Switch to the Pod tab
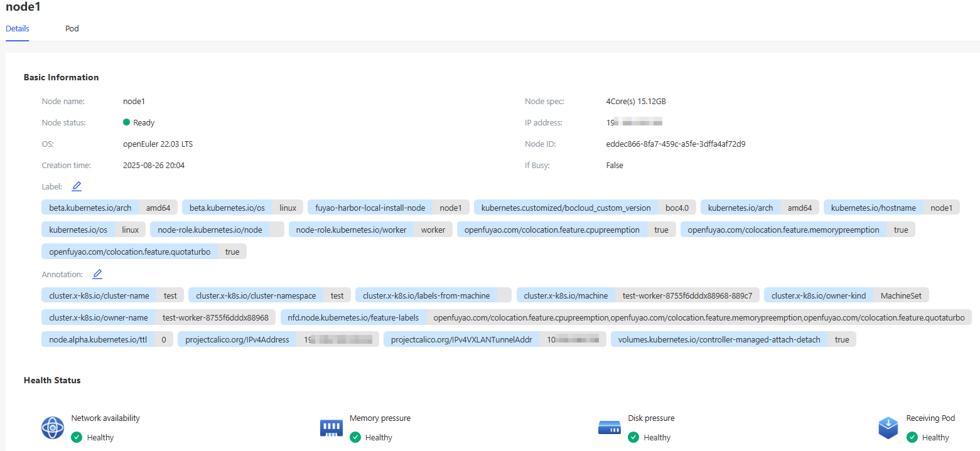This screenshot has height=451, width=980. [72, 29]
